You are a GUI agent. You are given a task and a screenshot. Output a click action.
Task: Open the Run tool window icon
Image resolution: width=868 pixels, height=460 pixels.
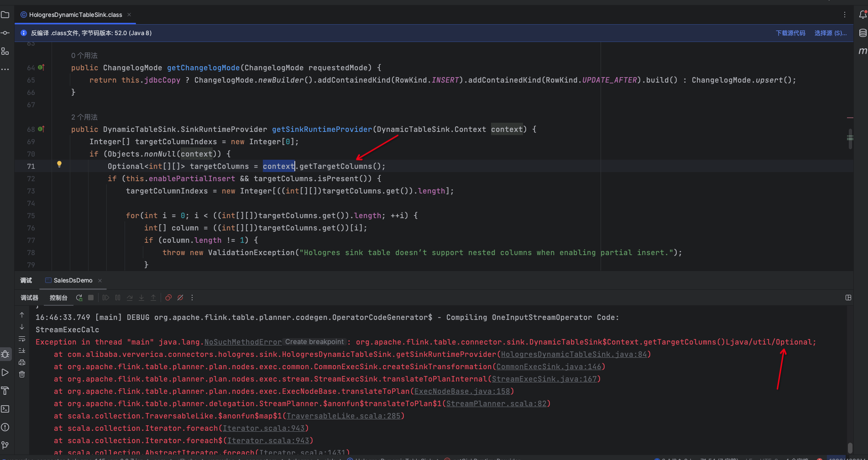[5, 372]
